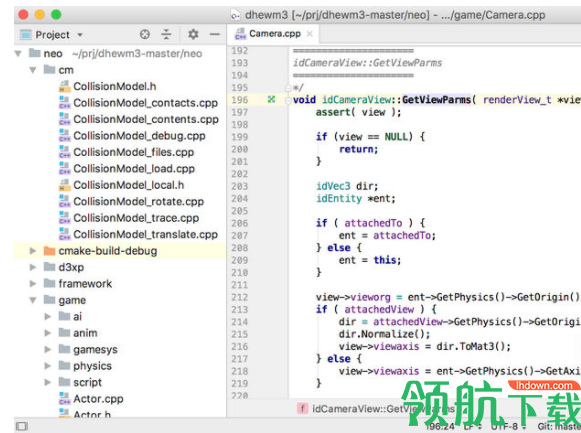The width and height of the screenshot is (581, 433).
Task: Expand the cmake-build-debug folder
Action: pos(33,251)
